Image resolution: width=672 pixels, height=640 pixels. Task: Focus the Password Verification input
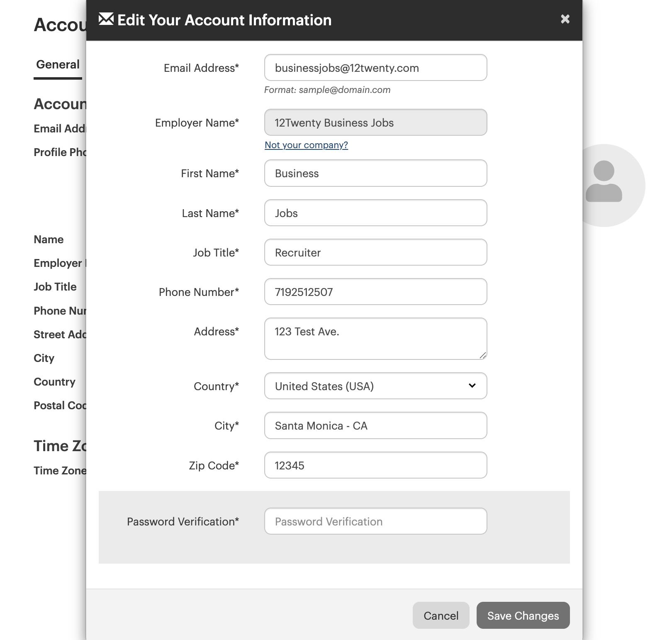tap(375, 521)
